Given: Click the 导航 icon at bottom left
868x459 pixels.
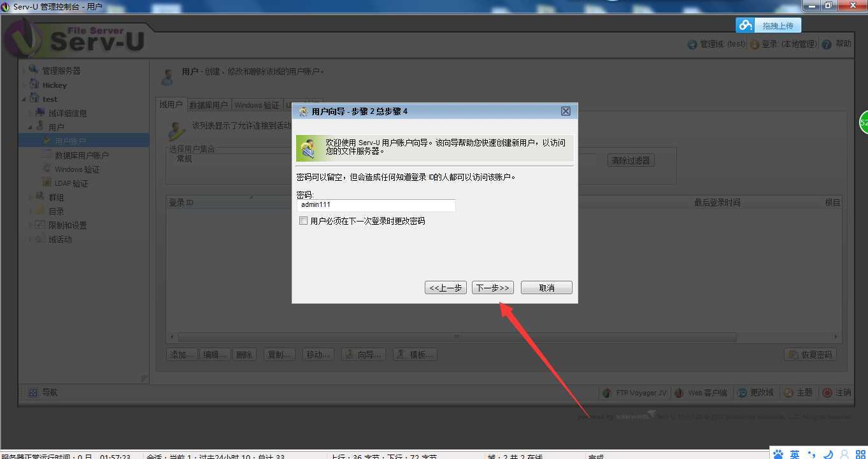Looking at the screenshot, I should click(33, 393).
